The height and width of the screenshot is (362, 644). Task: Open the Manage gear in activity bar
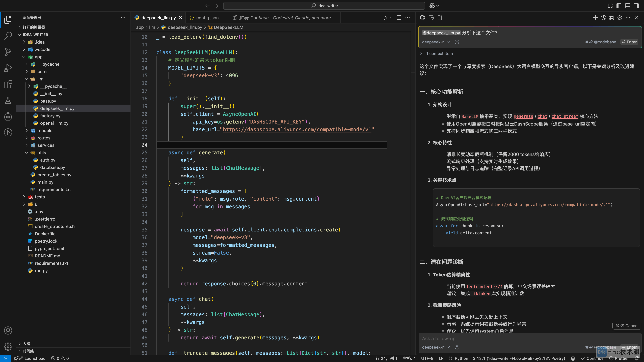tap(8, 347)
